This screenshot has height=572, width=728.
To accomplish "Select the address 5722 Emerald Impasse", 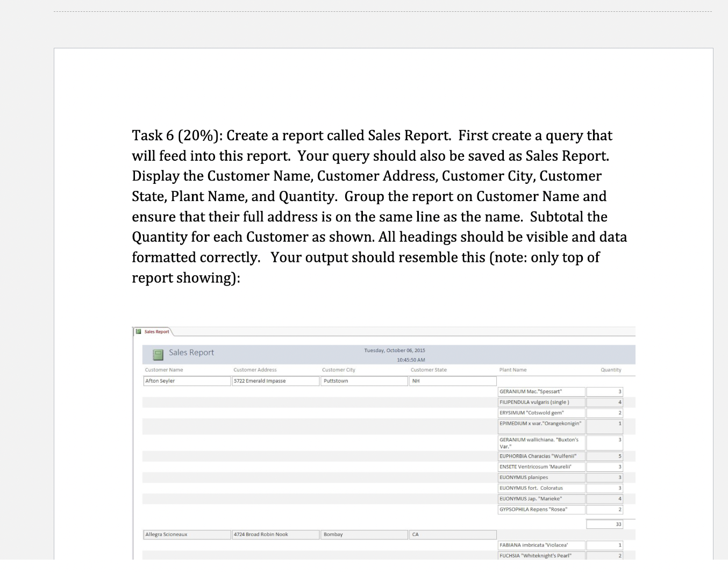I will (275, 381).
